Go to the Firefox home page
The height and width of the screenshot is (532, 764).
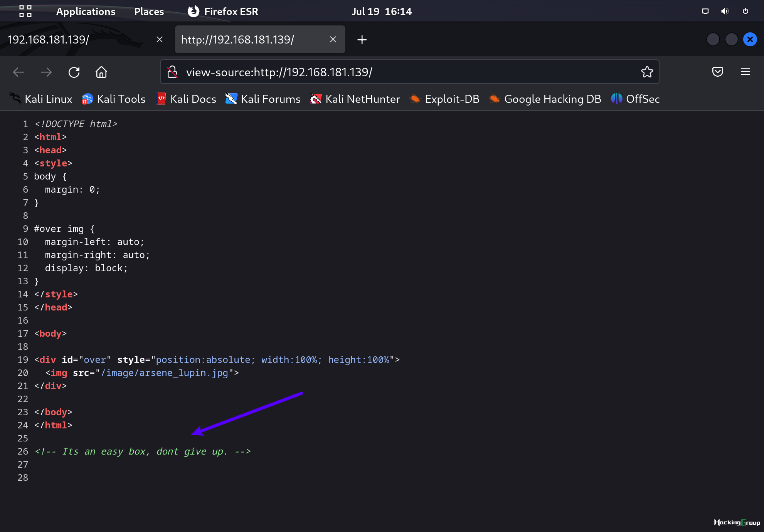[x=101, y=72]
